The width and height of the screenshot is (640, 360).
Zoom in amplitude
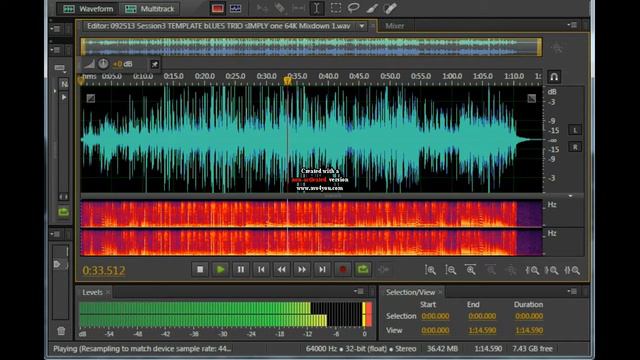point(430,270)
